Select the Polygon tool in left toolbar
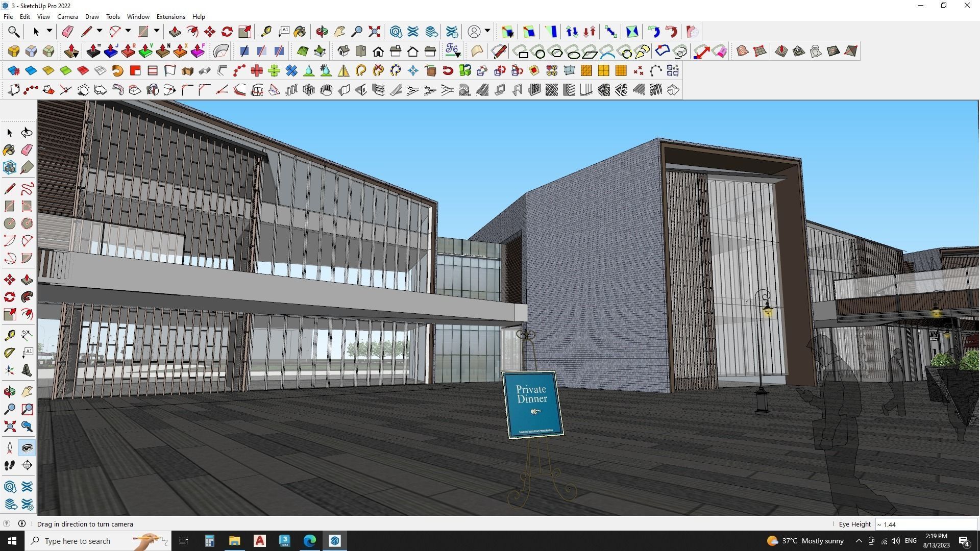This screenshot has width=980, height=551. click(27, 223)
